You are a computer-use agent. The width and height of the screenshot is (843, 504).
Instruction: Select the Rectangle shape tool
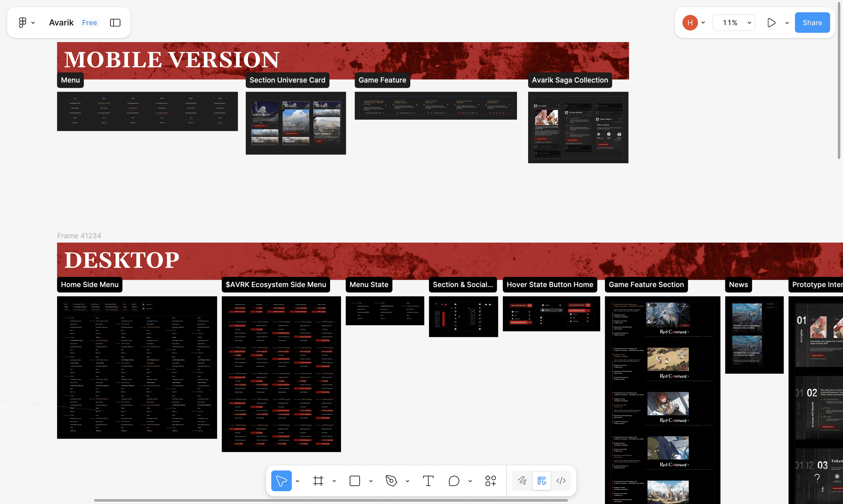pyautogui.click(x=355, y=481)
